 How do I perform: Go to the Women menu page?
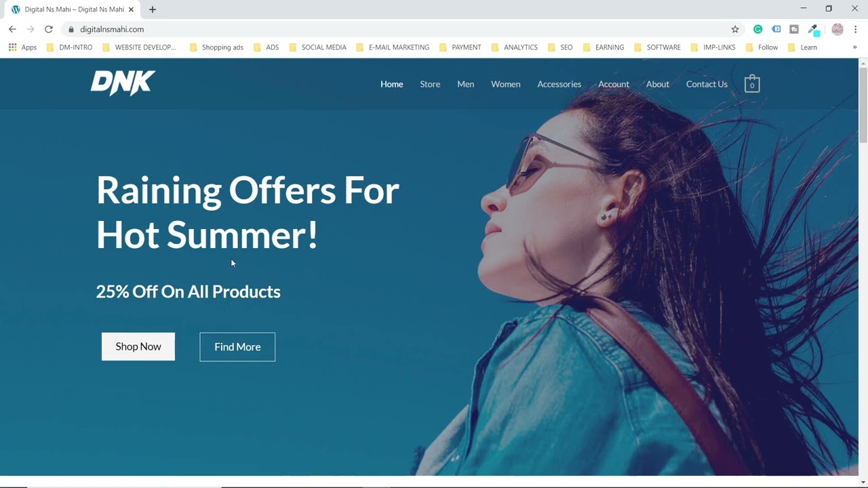(506, 84)
